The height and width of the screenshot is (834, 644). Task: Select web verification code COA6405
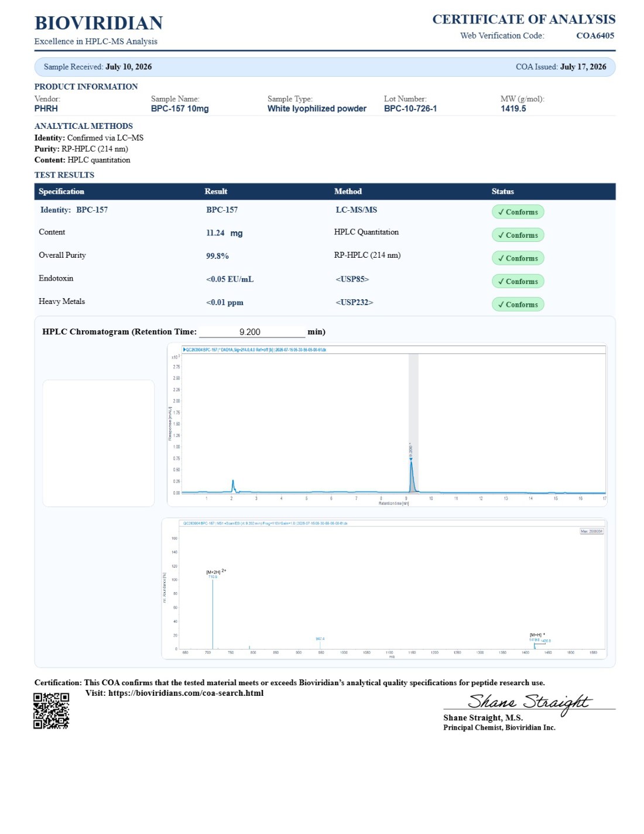tap(595, 36)
